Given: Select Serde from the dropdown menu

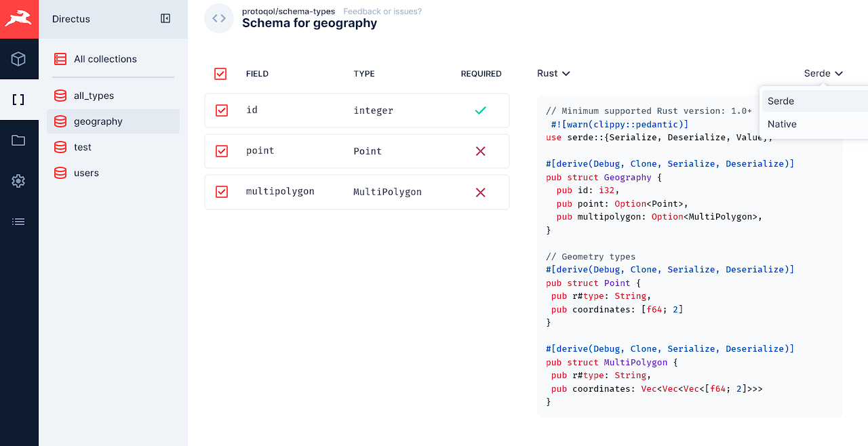Looking at the screenshot, I should tap(815, 101).
